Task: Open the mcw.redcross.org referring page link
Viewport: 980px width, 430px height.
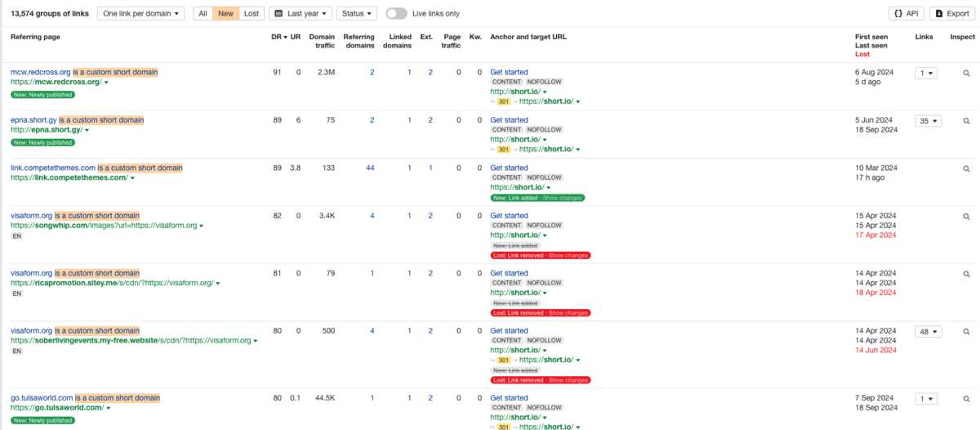Action: pos(40,72)
